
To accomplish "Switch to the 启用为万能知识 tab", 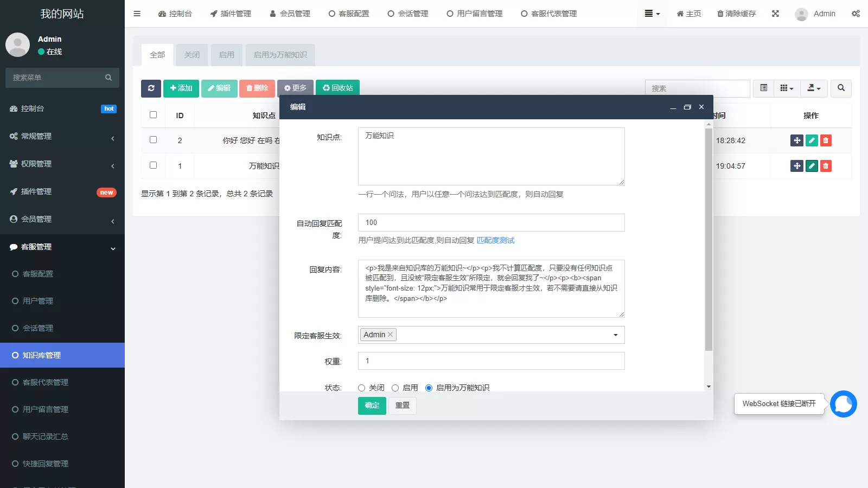I will (x=280, y=55).
